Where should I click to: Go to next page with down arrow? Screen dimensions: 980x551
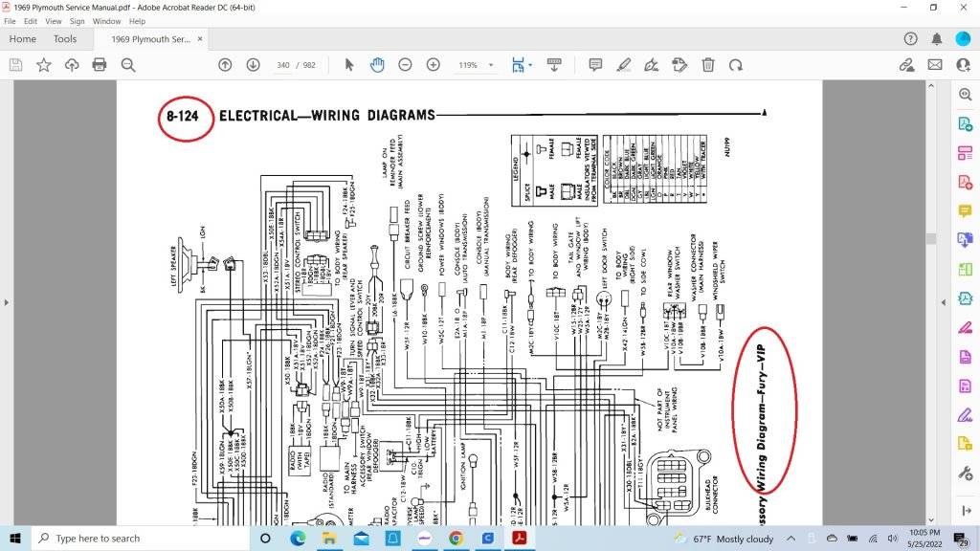[253, 65]
